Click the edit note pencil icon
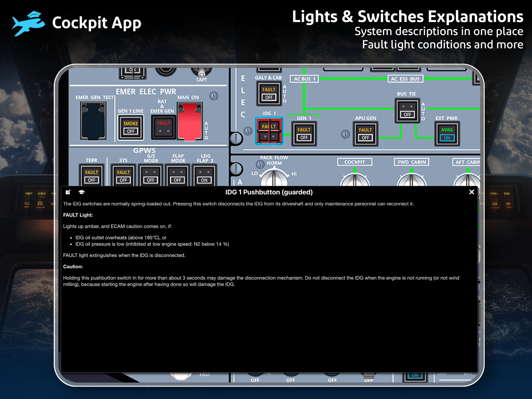The height and width of the screenshot is (399, 532). (68, 192)
